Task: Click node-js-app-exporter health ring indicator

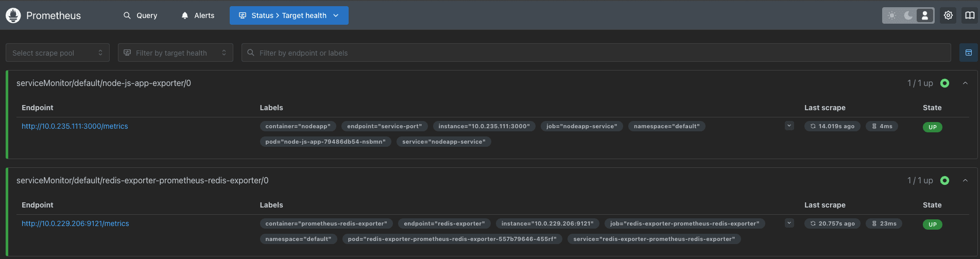Action: [944, 83]
